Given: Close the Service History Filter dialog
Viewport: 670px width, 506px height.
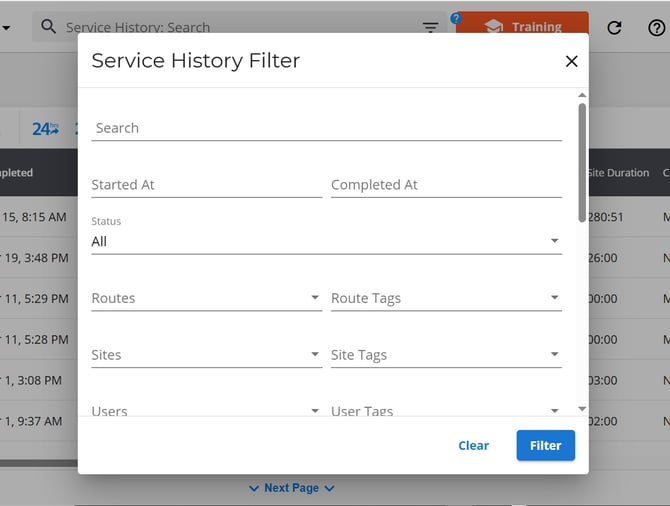Looking at the screenshot, I should (x=571, y=61).
